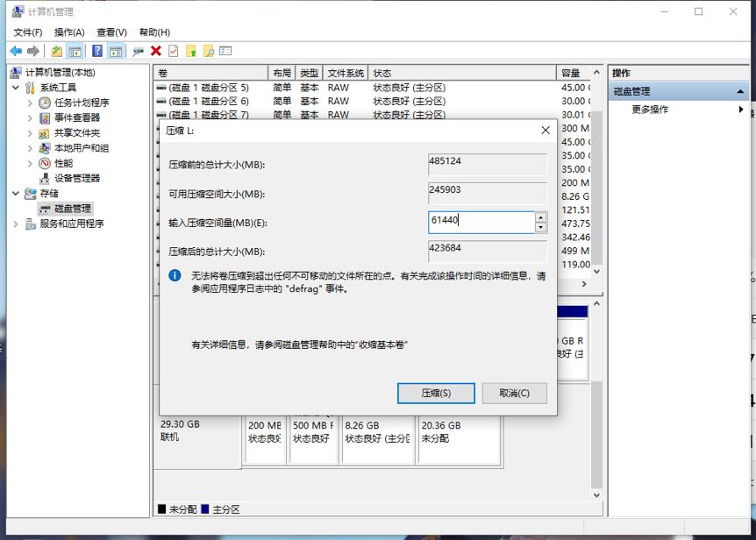Expand the 服务和应用程序 node

tap(15, 224)
